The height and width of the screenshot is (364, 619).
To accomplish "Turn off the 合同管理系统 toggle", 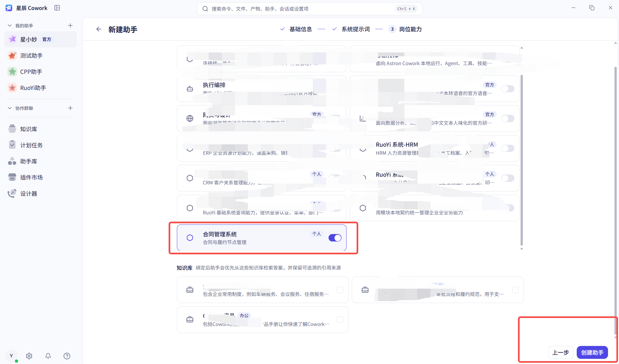I will pos(335,238).
